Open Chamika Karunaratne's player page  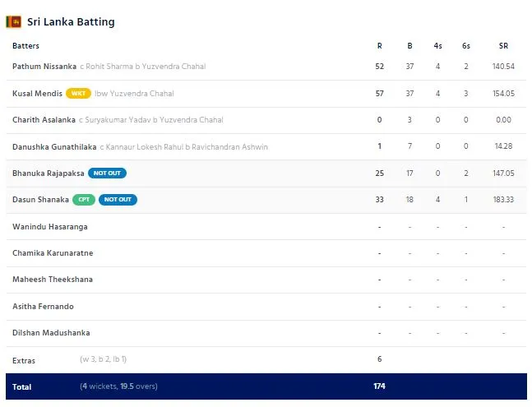(53, 253)
